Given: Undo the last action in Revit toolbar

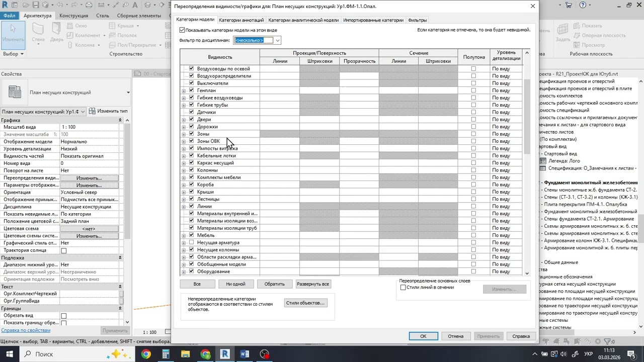Looking at the screenshot, I should pyautogui.click(x=60, y=5).
